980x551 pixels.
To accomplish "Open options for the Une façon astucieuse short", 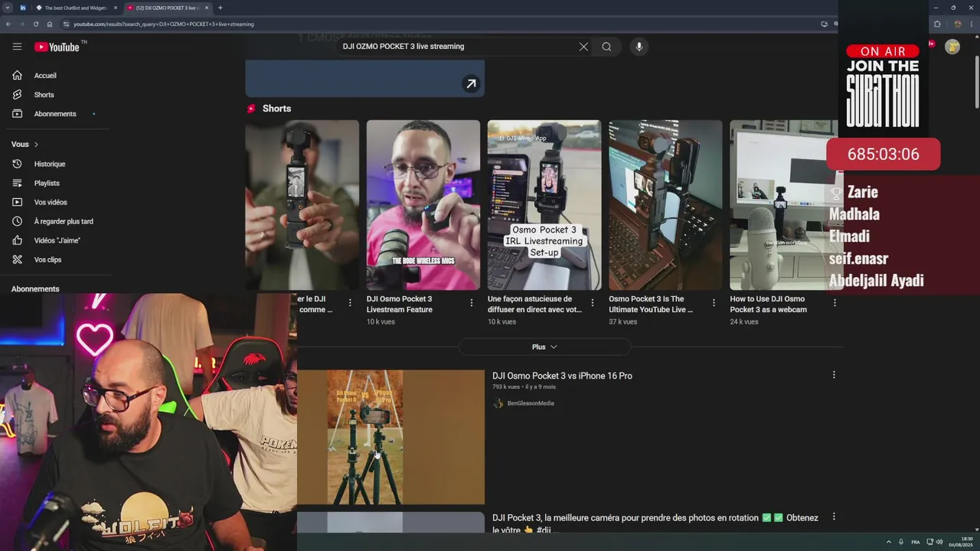I will point(593,303).
